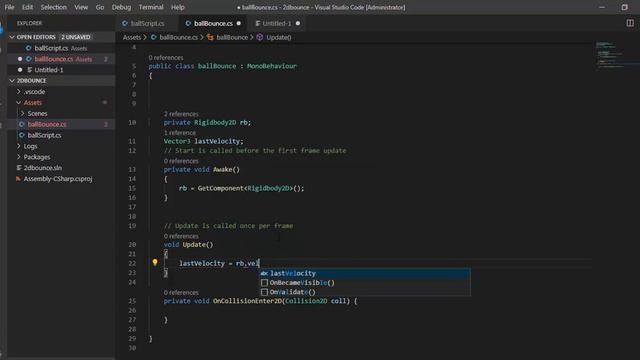Viewport: 640px width, 360px height.
Task: Click the Rigidbody2D type on line 10
Action: (x=215, y=122)
